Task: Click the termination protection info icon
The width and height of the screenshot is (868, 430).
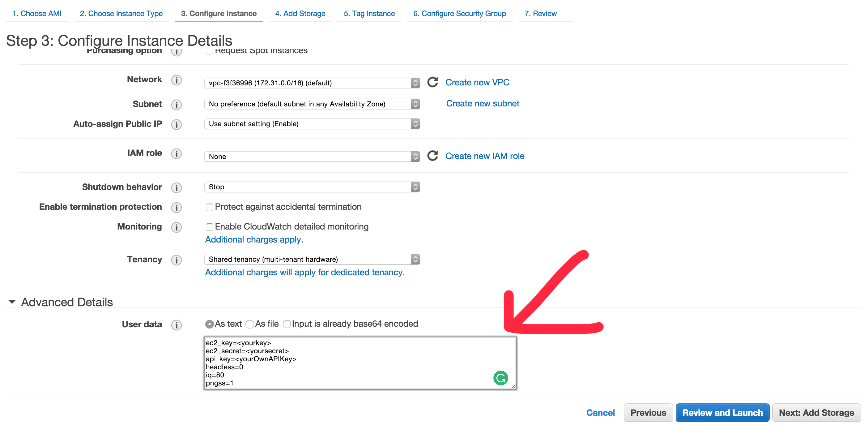Action: pos(176,208)
